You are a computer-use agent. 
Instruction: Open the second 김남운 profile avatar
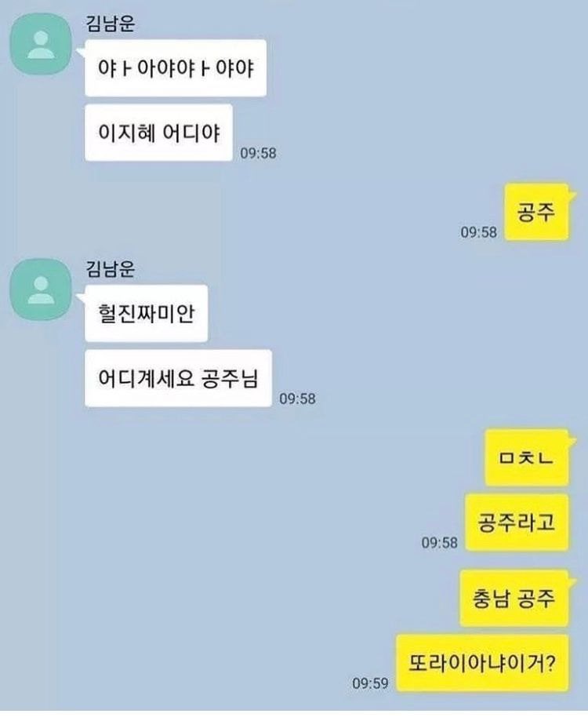pos(41,289)
